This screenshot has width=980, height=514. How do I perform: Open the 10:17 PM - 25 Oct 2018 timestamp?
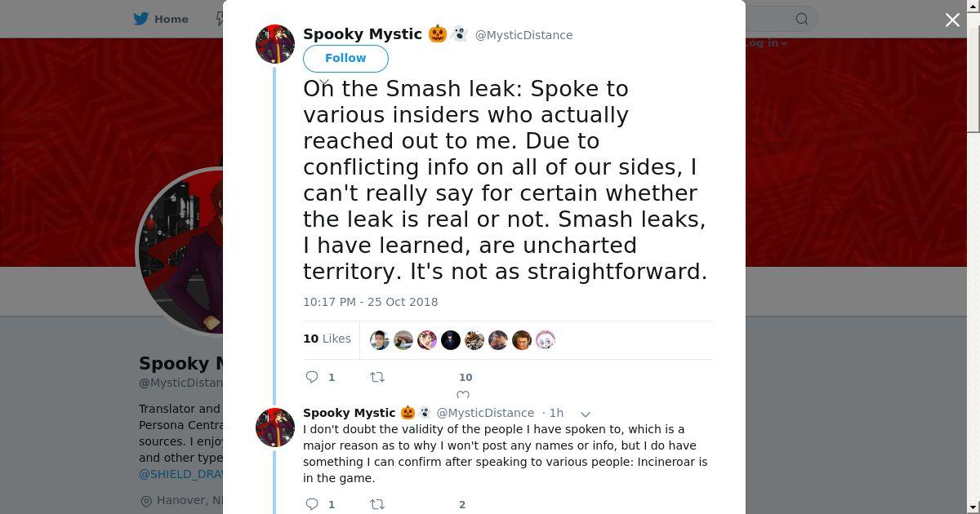pyautogui.click(x=370, y=302)
